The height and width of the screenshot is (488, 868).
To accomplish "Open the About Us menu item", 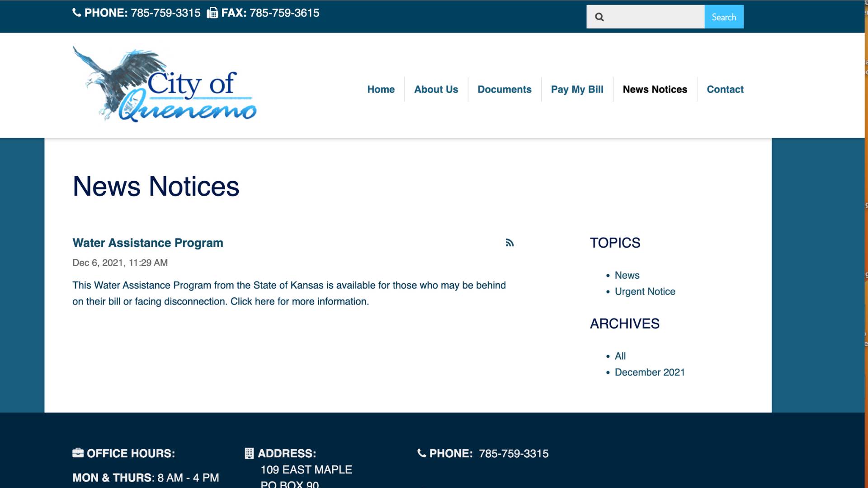I will pyautogui.click(x=436, y=89).
